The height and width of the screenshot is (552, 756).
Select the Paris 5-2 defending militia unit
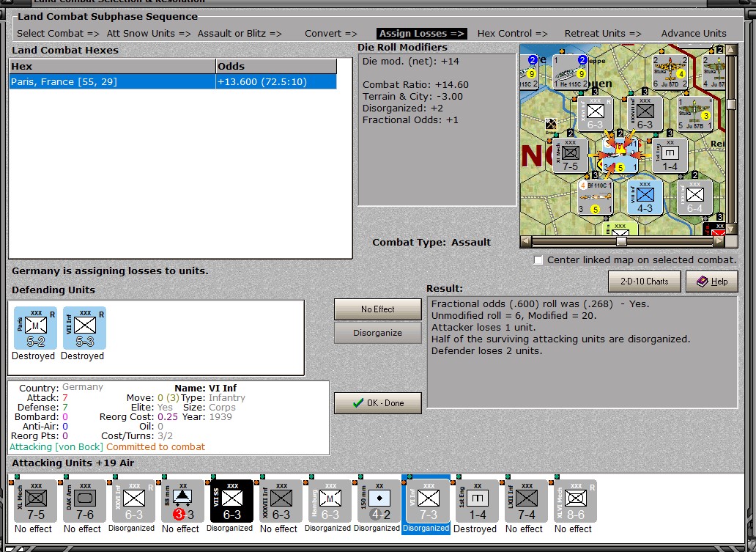pyautogui.click(x=36, y=328)
